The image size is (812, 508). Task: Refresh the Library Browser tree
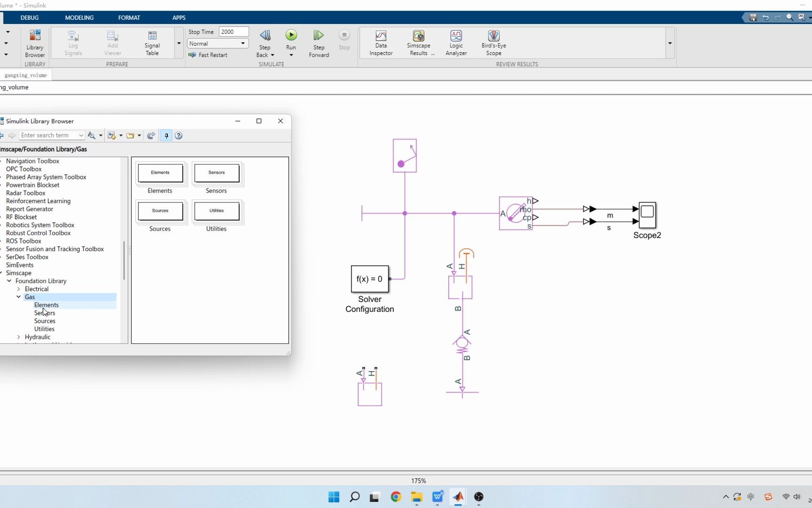(151, 135)
